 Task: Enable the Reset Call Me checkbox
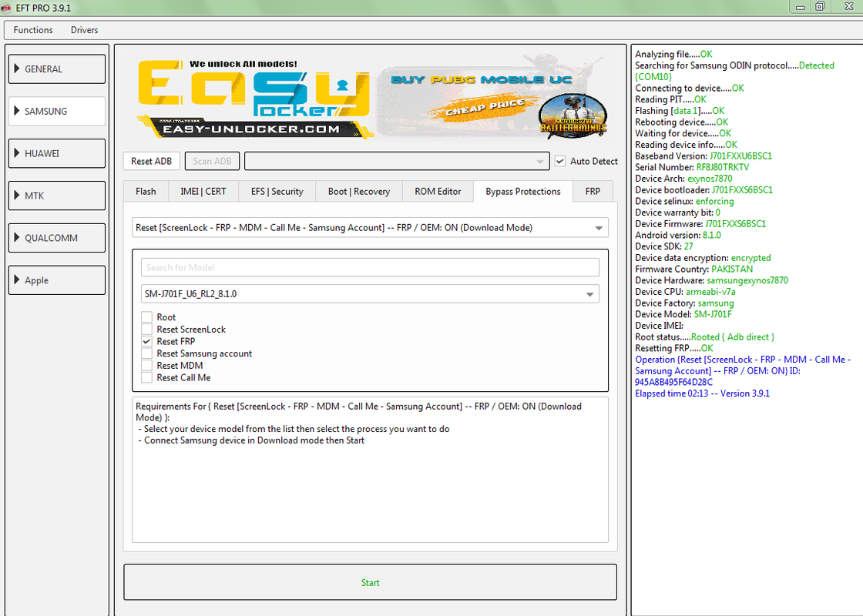click(x=147, y=378)
